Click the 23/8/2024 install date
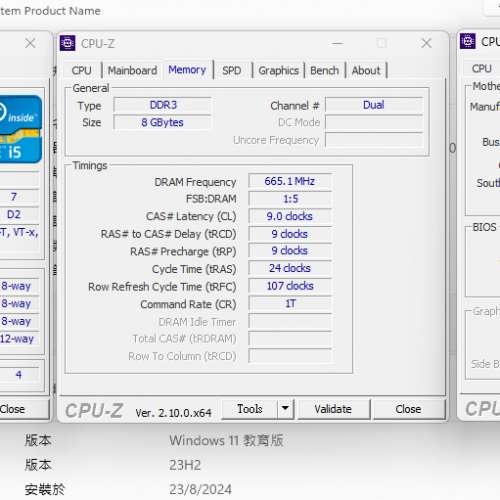The width and height of the screenshot is (500, 500). (x=200, y=490)
